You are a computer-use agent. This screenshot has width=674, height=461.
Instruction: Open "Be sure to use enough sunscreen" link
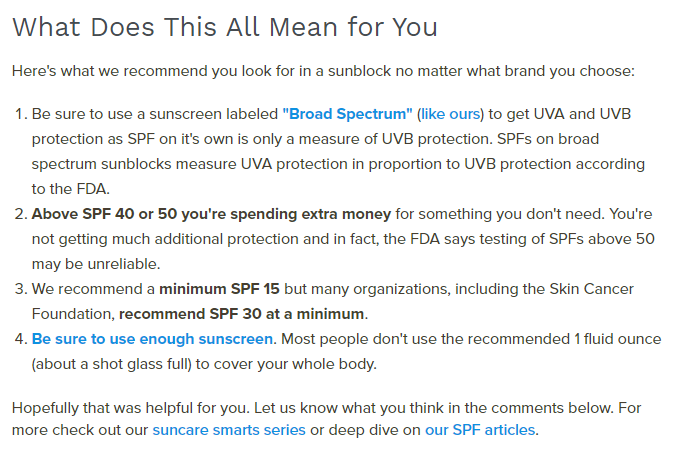pos(152,339)
